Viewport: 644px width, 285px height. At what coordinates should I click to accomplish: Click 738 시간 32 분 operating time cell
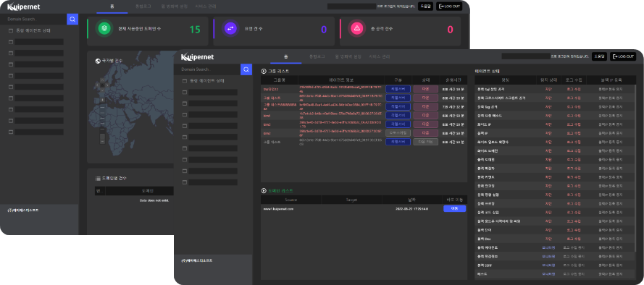point(453,106)
